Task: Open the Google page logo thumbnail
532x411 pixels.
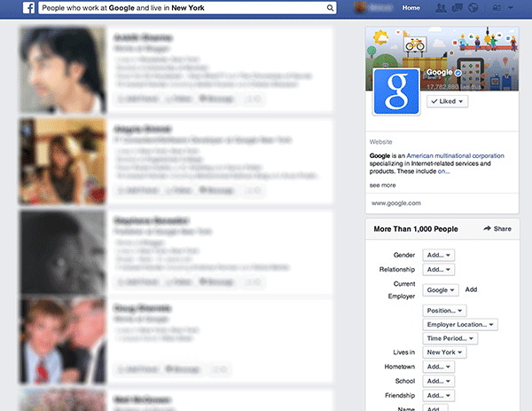Action: pyautogui.click(x=396, y=91)
